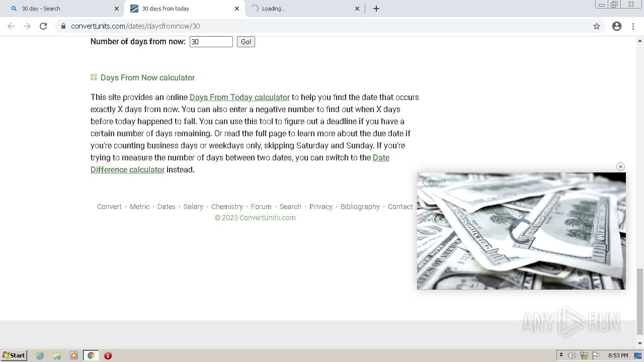Open the Forum footer link
Viewport: 644px width, 362px height.
261,207
